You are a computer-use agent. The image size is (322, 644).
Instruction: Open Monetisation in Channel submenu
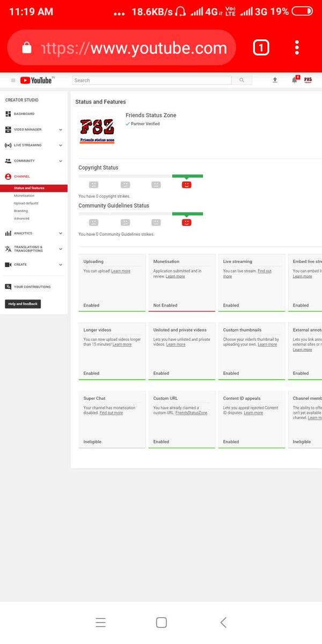click(24, 196)
